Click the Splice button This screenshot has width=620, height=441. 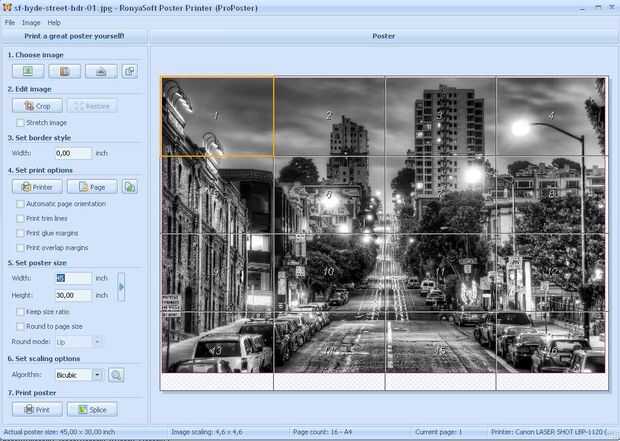pos(92,409)
